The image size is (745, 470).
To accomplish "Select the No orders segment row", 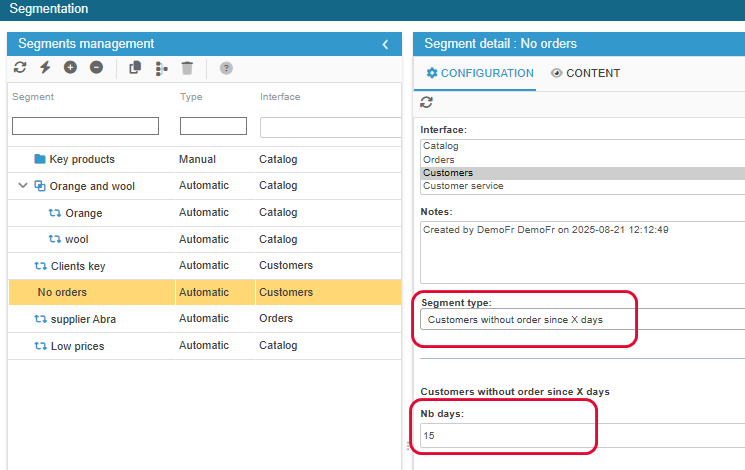I will pyautogui.click(x=205, y=292).
